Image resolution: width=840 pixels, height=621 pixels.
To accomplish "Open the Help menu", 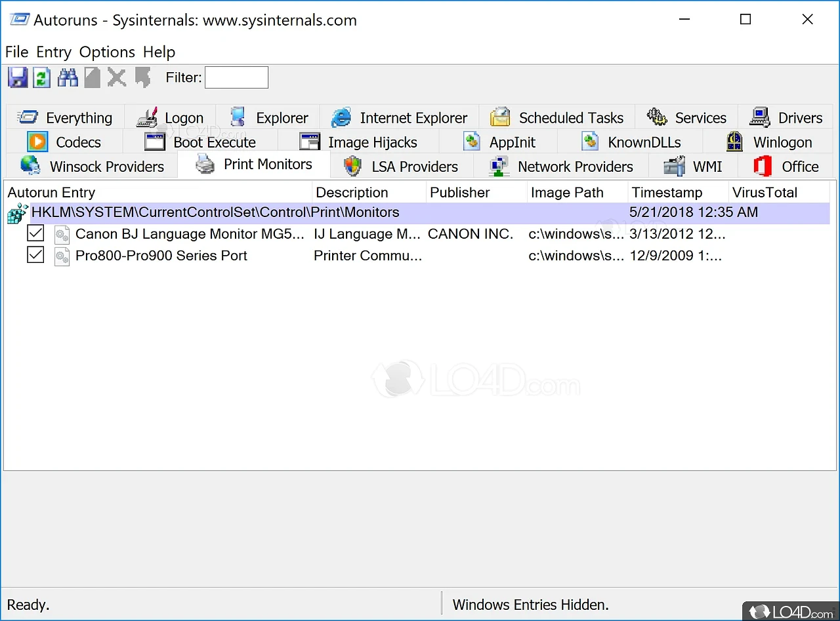I will click(159, 52).
